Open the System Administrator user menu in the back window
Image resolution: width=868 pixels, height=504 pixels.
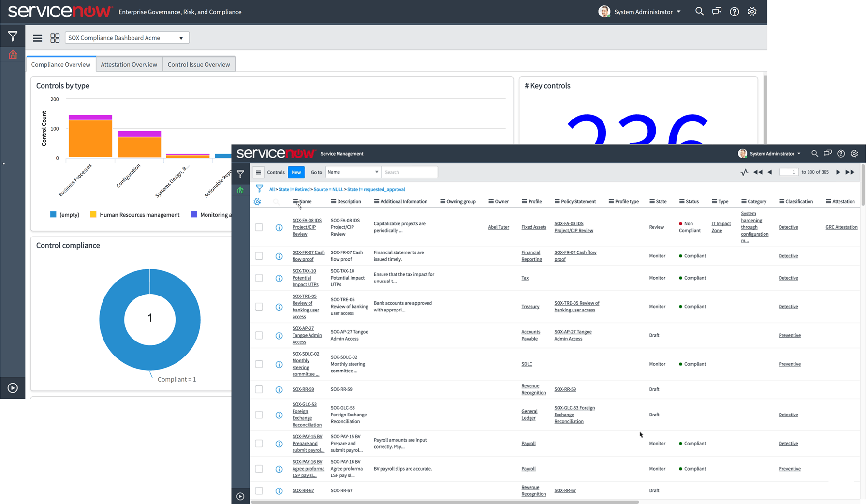click(639, 12)
